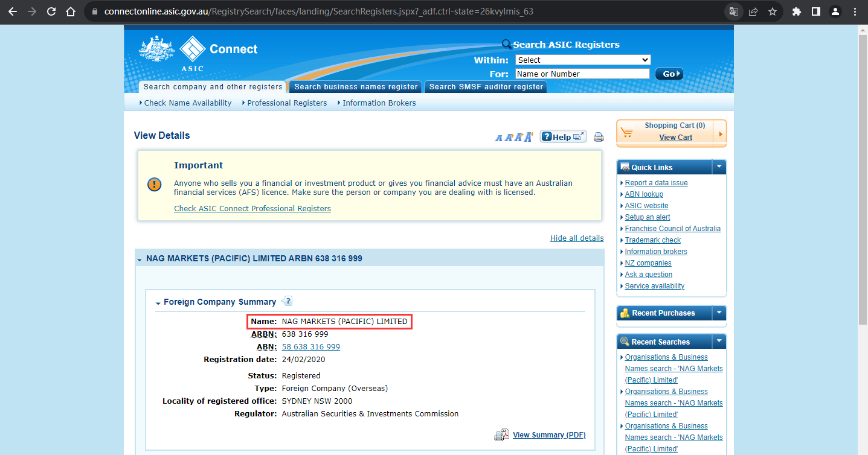Switch to Search SMSF auditor register tab
This screenshot has height=455, width=868.
click(486, 87)
